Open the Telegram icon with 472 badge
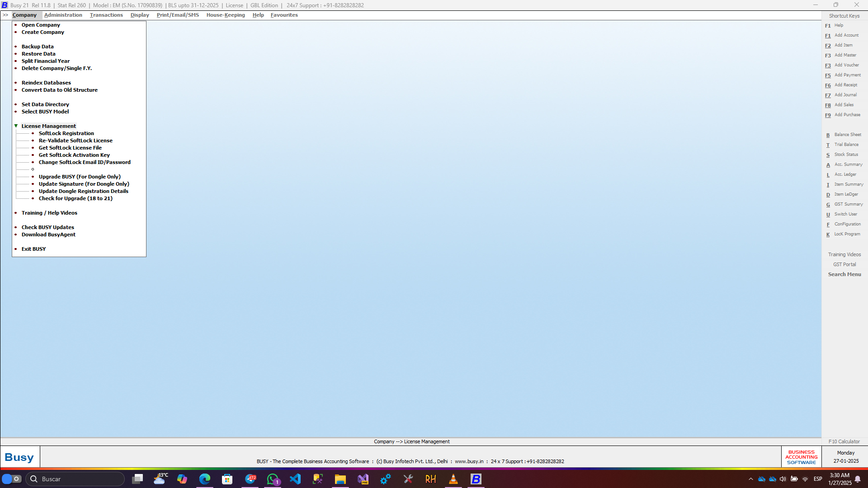Image resolution: width=868 pixels, height=488 pixels. click(250, 479)
